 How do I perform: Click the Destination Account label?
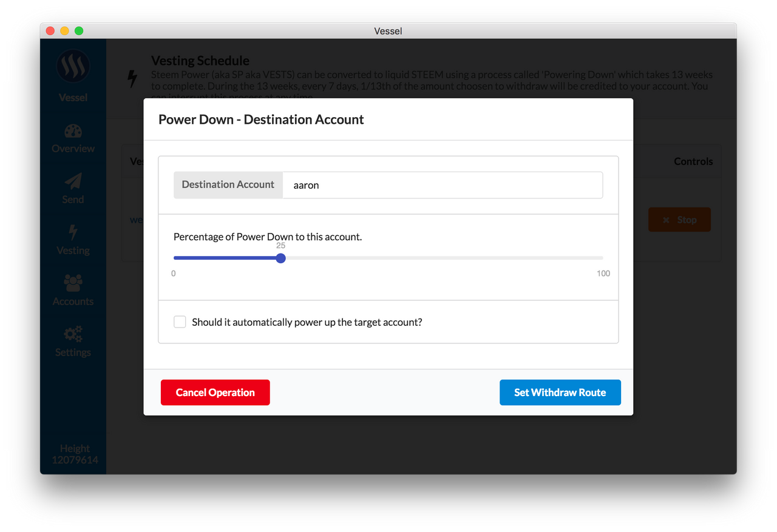click(228, 184)
